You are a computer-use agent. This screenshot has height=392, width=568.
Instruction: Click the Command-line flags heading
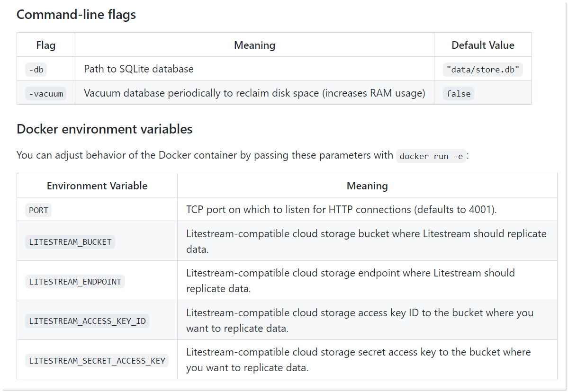point(76,15)
